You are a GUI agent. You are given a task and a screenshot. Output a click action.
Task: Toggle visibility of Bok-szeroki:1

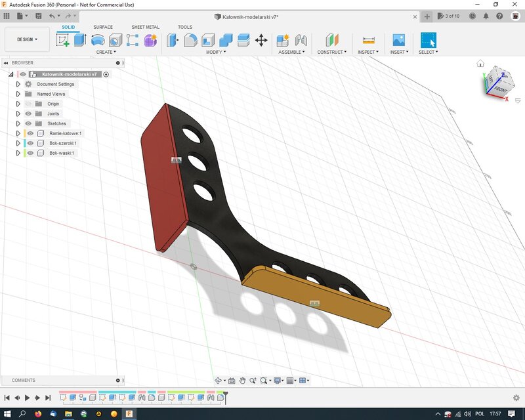click(30, 143)
